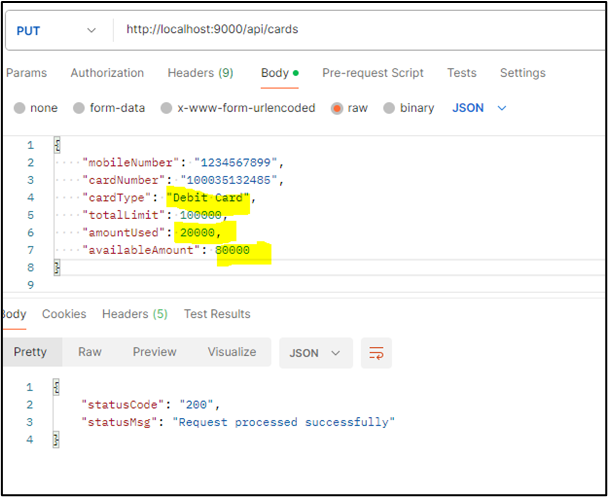View the Test Results tab
This screenshot has height=497, width=608.
tap(218, 314)
